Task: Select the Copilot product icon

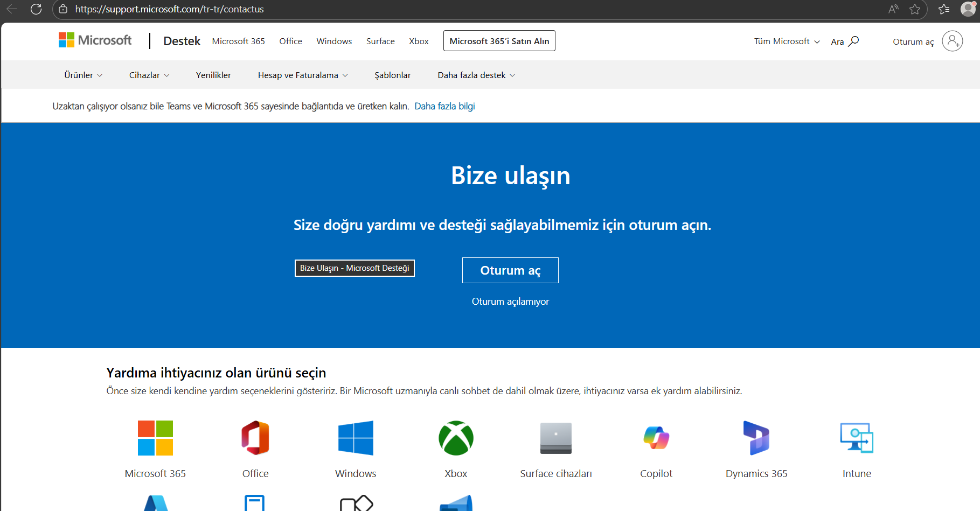Action: point(656,438)
